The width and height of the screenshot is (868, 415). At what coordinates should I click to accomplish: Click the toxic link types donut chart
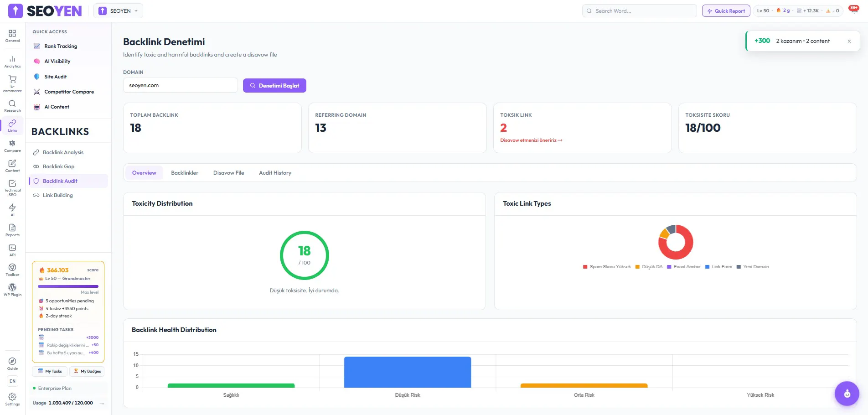(x=676, y=242)
